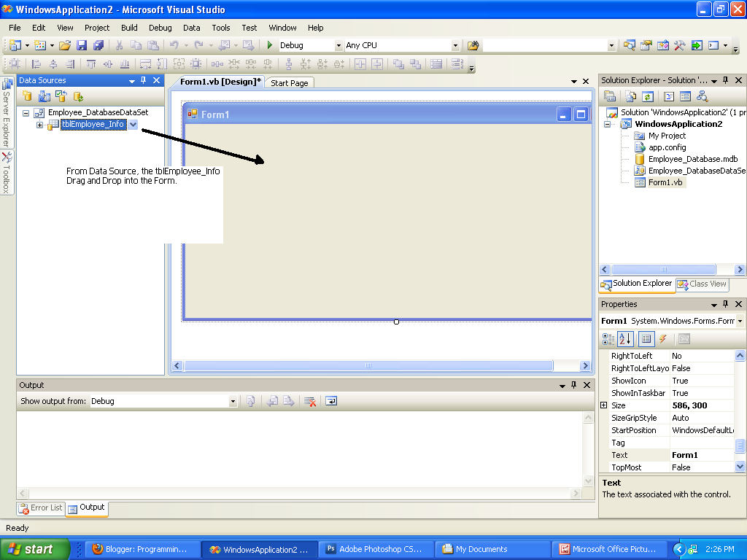This screenshot has width=747, height=560.
Task: Toggle auto-hide pin on Solution Explorer
Action: point(726,80)
